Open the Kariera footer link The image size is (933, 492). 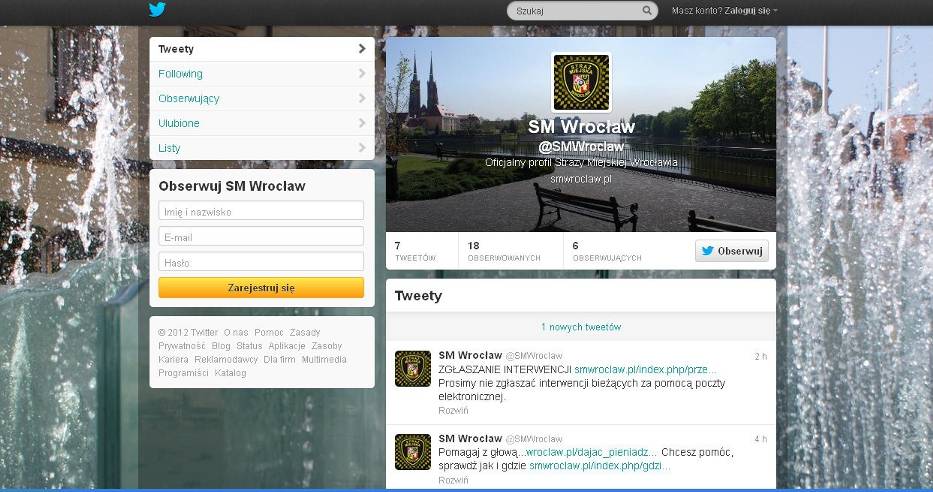click(173, 359)
